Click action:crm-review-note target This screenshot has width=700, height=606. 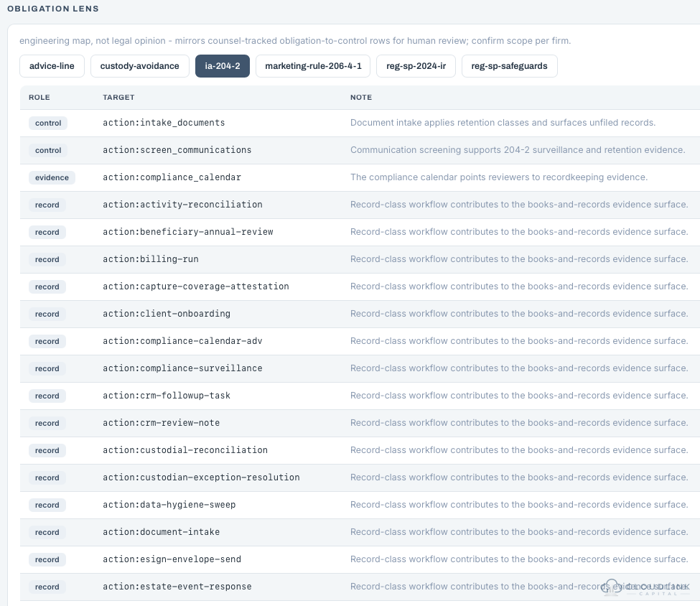[161, 422]
